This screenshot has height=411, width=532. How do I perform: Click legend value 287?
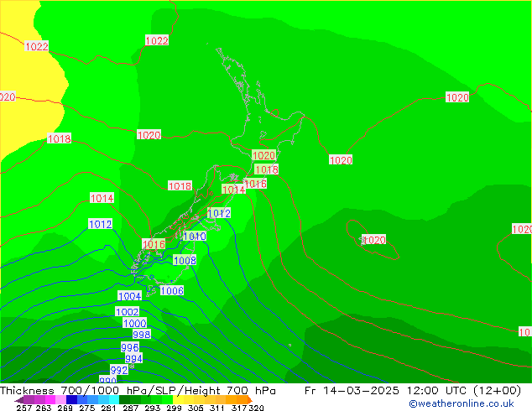[131, 408]
